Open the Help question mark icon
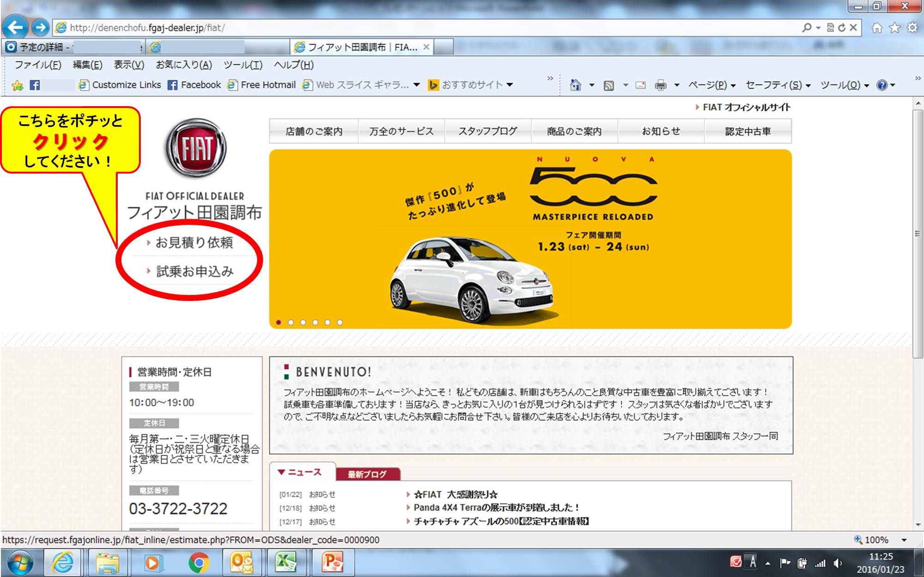This screenshot has width=924, height=577. point(882,85)
